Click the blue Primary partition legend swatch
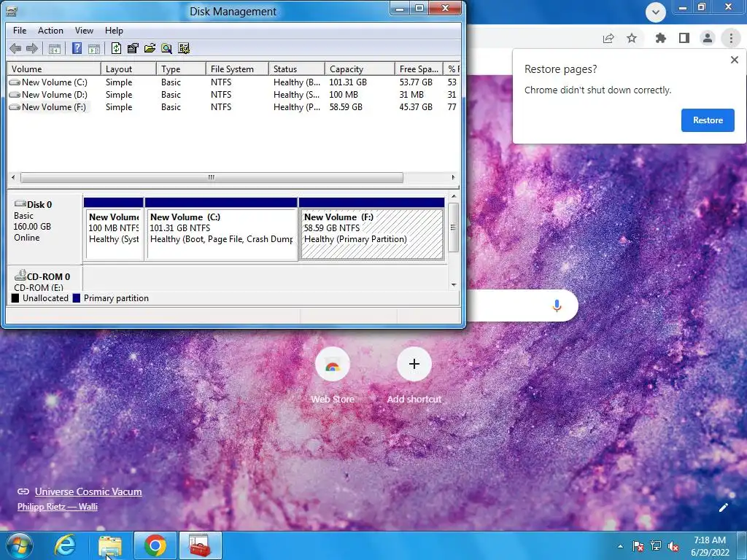This screenshot has width=747, height=560. coord(76,298)
